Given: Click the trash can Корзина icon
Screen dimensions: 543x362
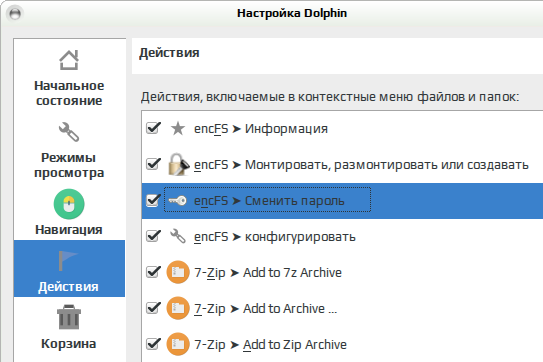Looking at the screenshot, I should [69, 317].
